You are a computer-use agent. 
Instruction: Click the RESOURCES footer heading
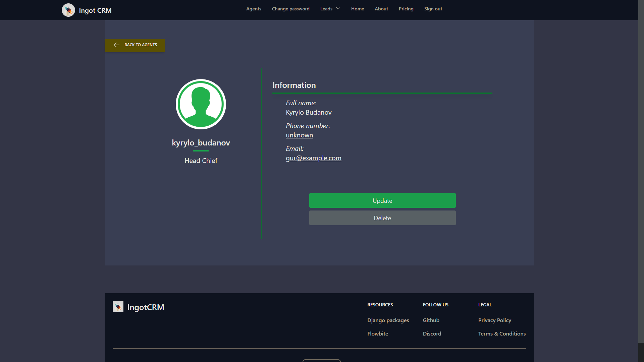pos(380,305)
